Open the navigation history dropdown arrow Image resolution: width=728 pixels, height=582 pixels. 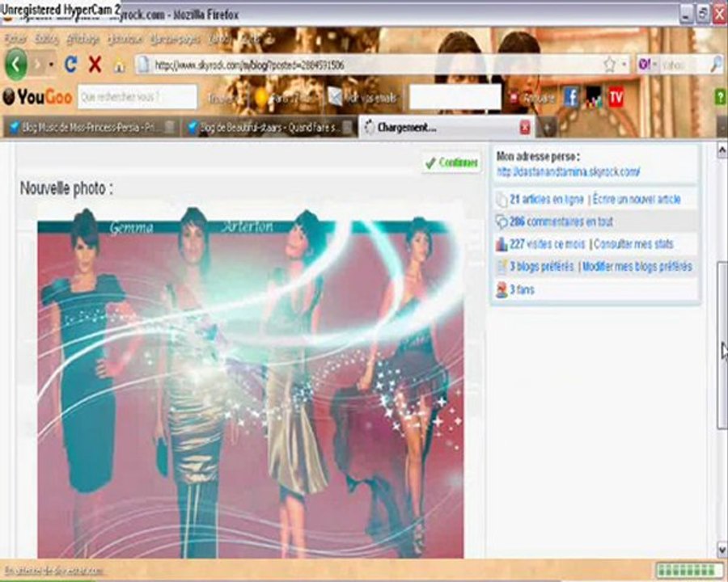pyautogui.click(x=51, y=65)
